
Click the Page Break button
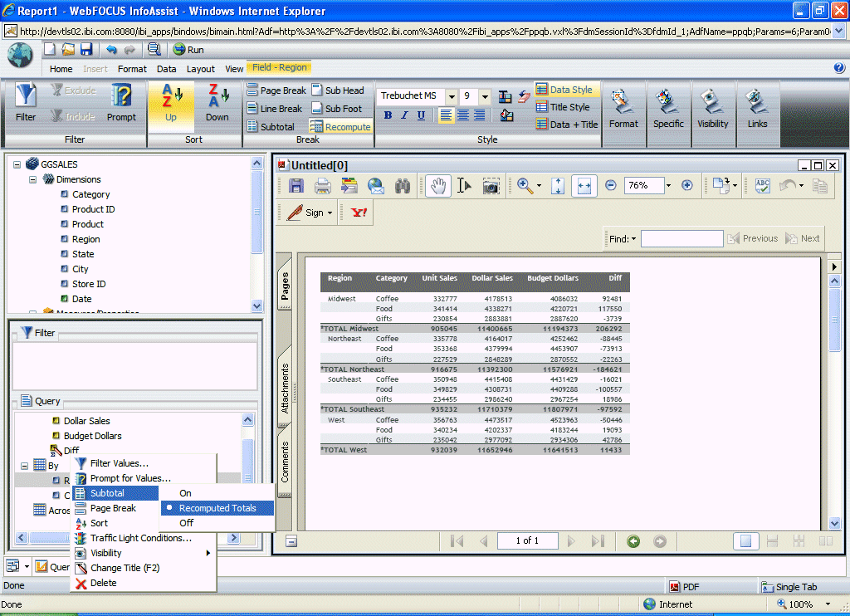pyautogui.click(x=276, y=90)
